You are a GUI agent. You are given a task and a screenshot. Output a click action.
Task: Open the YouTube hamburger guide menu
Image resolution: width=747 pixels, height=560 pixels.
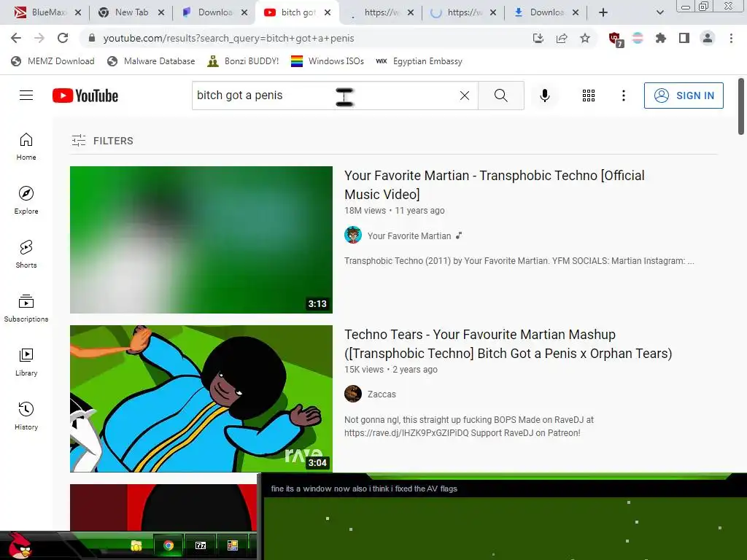(26, 96)
